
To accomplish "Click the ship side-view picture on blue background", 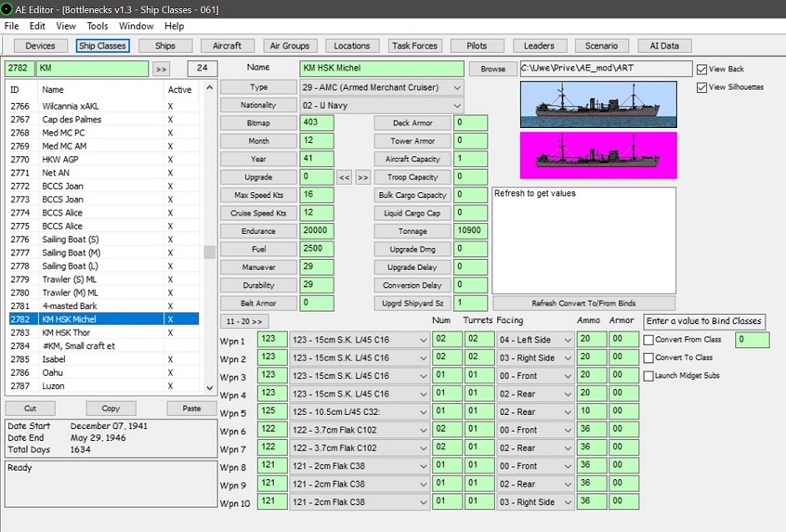I will pos(598,104).
